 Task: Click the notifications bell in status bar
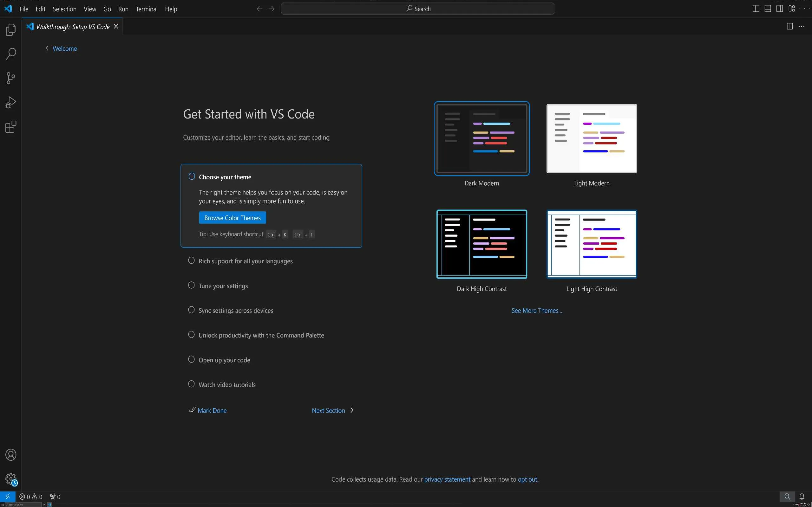[802, 497]
